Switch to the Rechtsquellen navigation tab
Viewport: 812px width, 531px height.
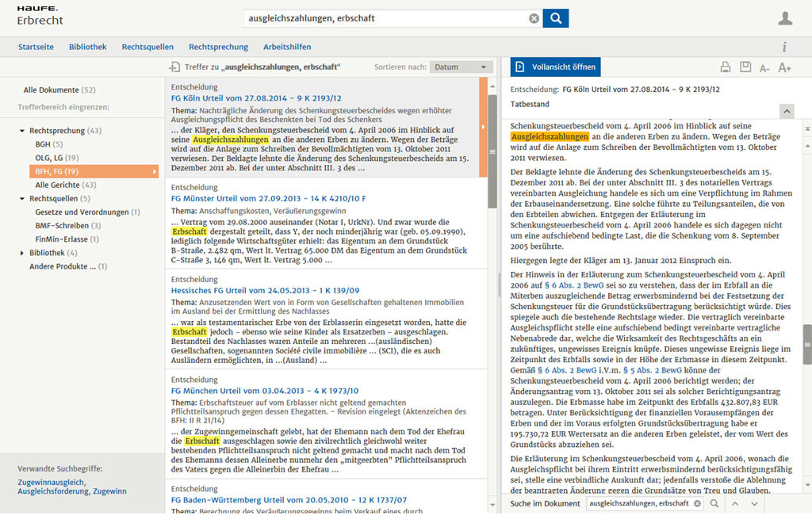(x=147, y=47)
